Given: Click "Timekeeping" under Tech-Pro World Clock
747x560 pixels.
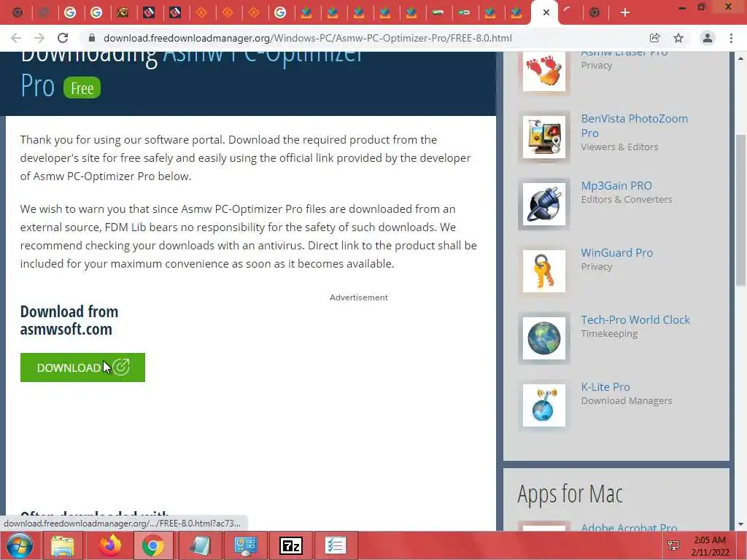Looking at the screenshot, I should [x=609, y=333].
